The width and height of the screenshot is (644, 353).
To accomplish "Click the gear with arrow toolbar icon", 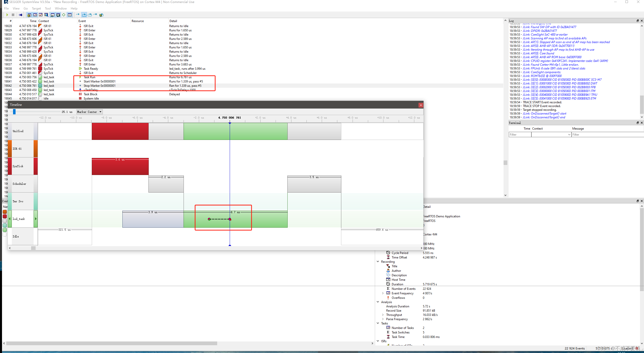I will pyautogui.click(x=101, y=15).
